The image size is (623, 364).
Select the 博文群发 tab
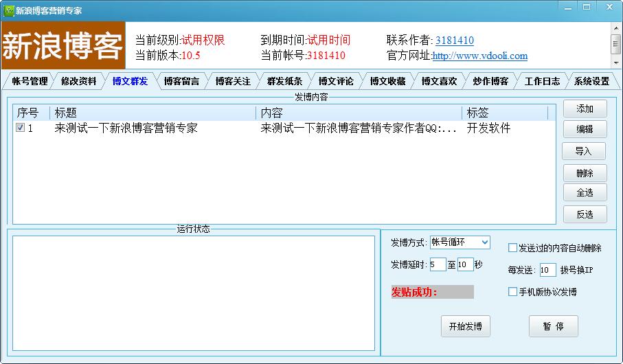point(130,81)
